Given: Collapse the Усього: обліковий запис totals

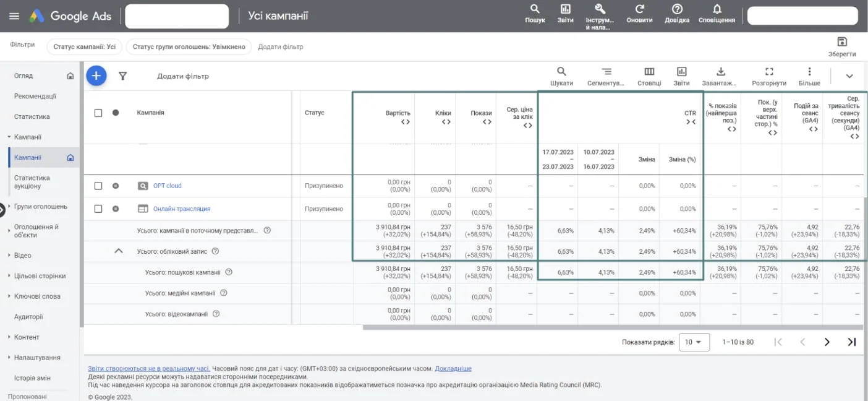Looking at the screenshot, I should [x=119, y=251].
